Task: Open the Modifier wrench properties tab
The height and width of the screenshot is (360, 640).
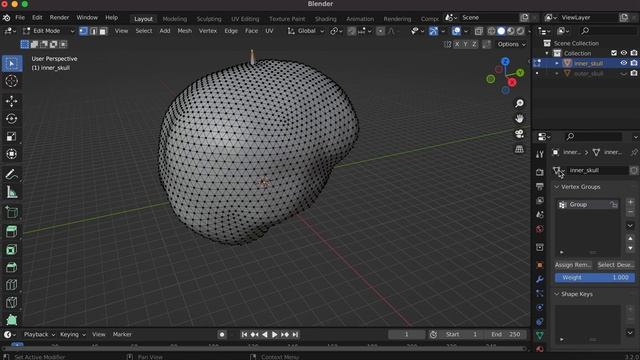Action: tap(540, 280)
